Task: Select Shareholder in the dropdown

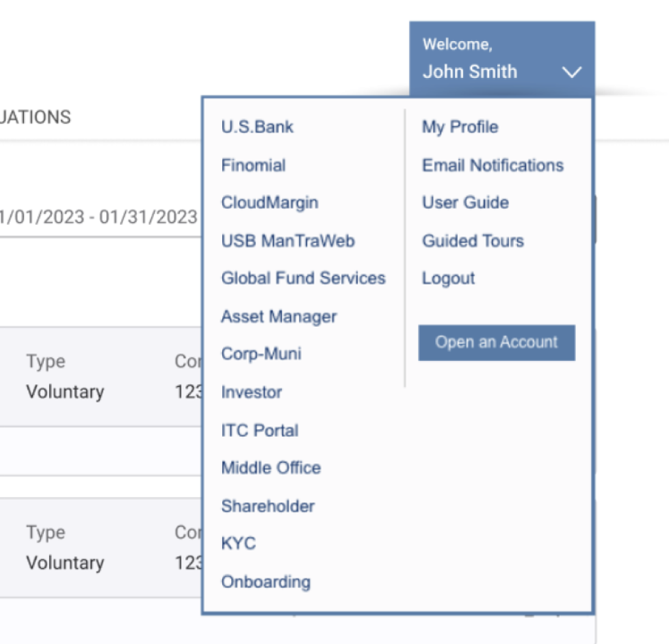Action: tap(268, 506)
